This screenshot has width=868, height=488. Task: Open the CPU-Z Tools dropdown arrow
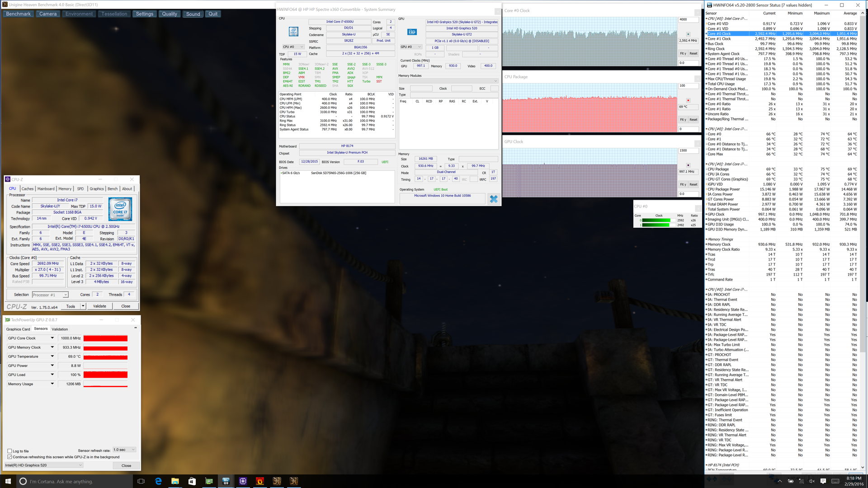click(x=83, y=306)
